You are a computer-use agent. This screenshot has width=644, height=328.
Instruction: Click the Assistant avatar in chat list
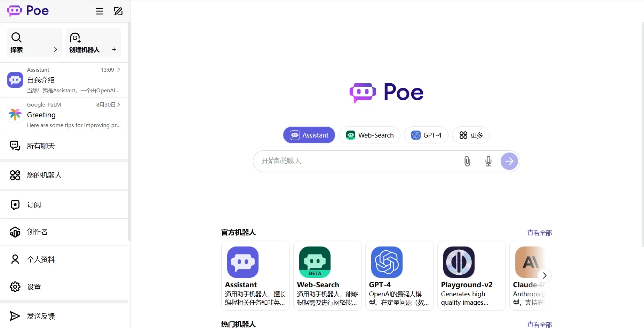(15, 80)
